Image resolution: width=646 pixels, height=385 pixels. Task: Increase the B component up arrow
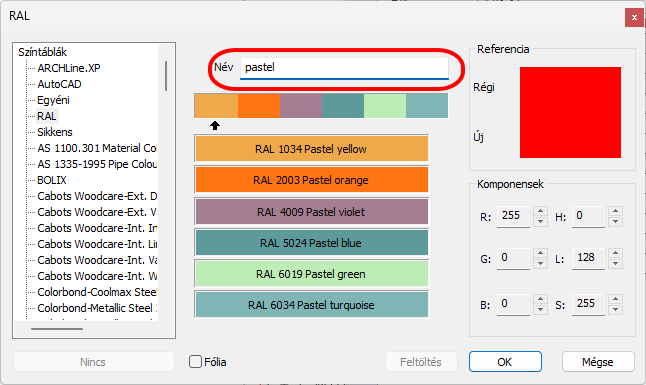click(540, 299)
